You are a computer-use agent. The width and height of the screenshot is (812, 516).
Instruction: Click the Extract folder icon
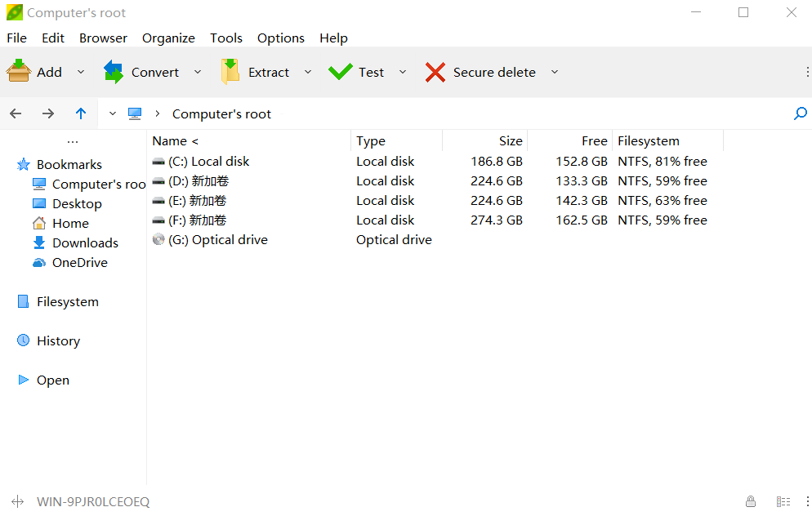tap(230, 71)
